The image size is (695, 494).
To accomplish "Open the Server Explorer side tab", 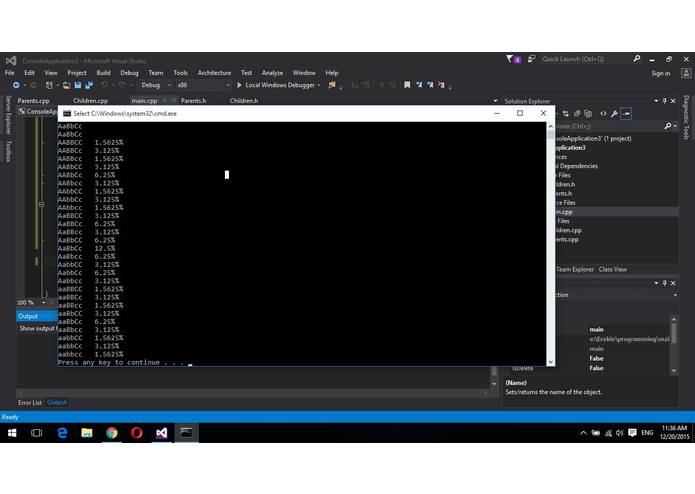I will point(8,115).
